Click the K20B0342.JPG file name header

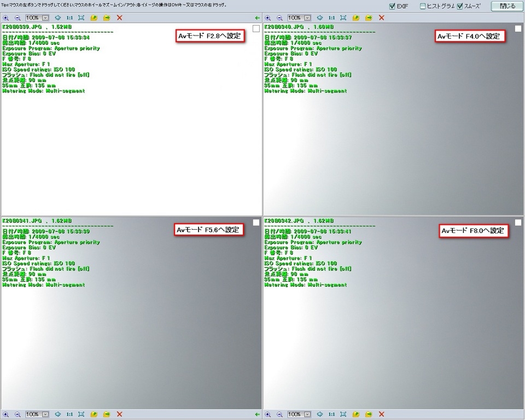(x=299, y=221)
